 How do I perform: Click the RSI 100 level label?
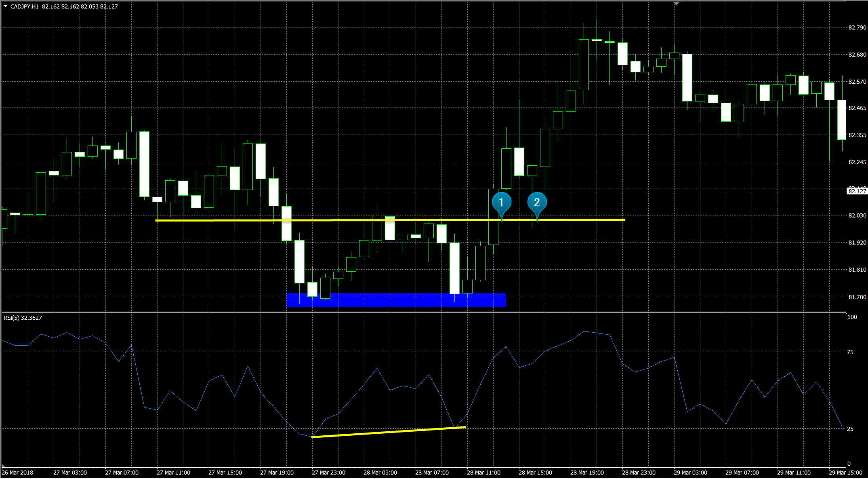tap(852, 317)
